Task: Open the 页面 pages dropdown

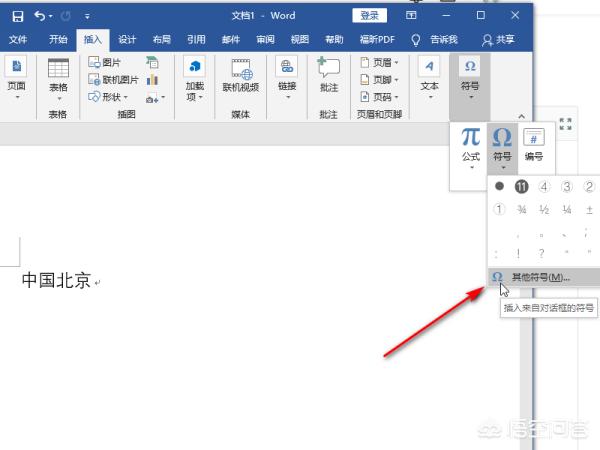Action: 16,78
